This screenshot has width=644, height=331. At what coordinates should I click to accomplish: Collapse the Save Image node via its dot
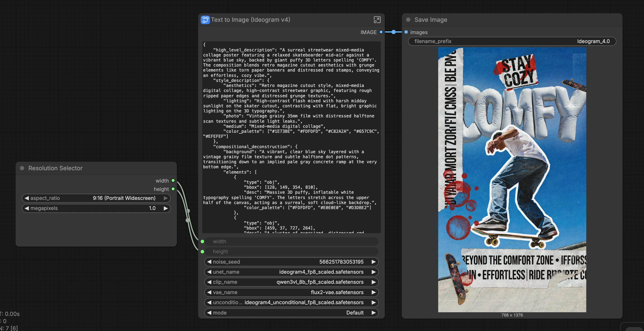point(408,20)
